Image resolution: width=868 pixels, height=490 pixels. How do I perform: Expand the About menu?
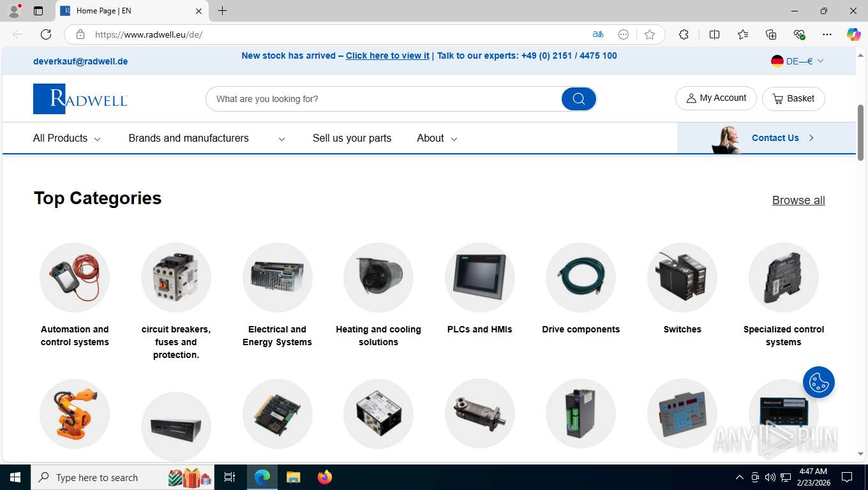[437, 138]
